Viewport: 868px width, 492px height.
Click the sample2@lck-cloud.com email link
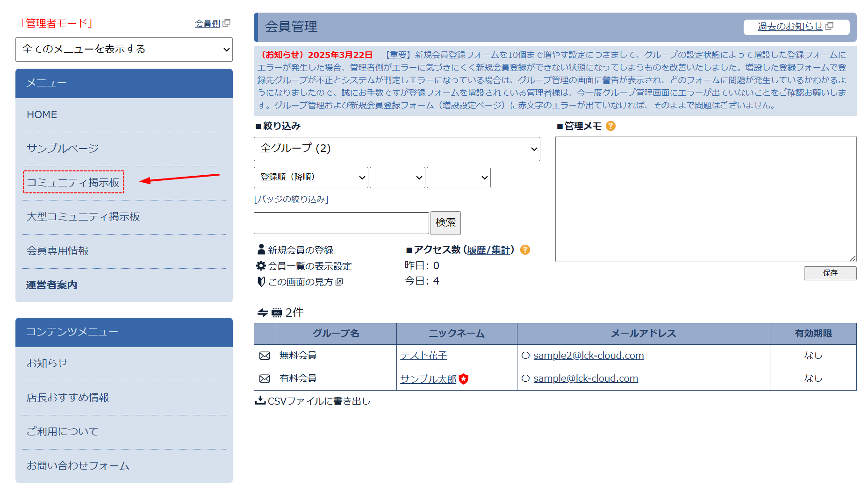tap(589, 356)
